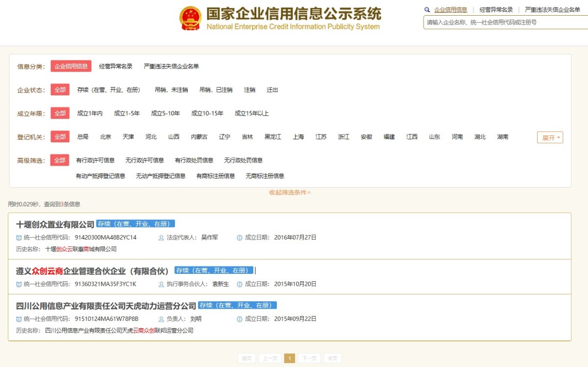
Task: Click the enterprise name search input box
Action: 505,22
